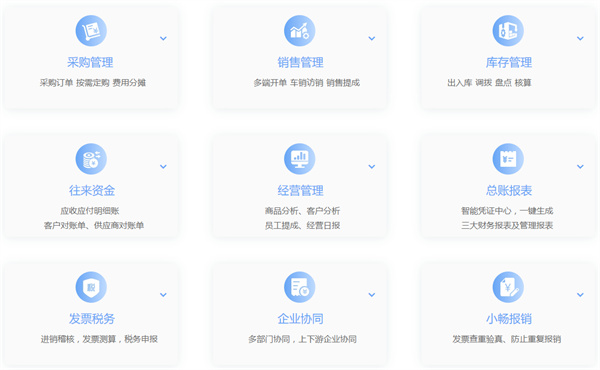This screenshot has height=370, width=600.
Task: Click the 往来资金 coins icon
Action: click(x=91, y=159)
